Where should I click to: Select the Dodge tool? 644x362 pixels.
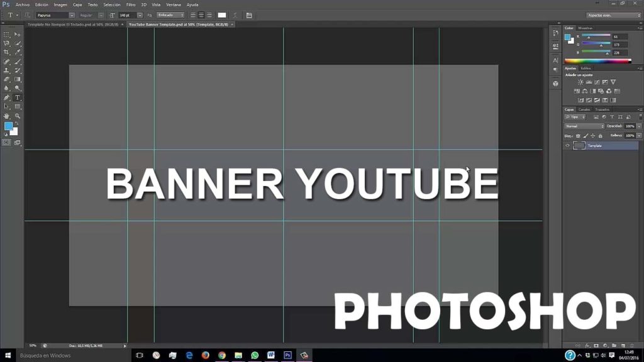[x=17, y=88]
